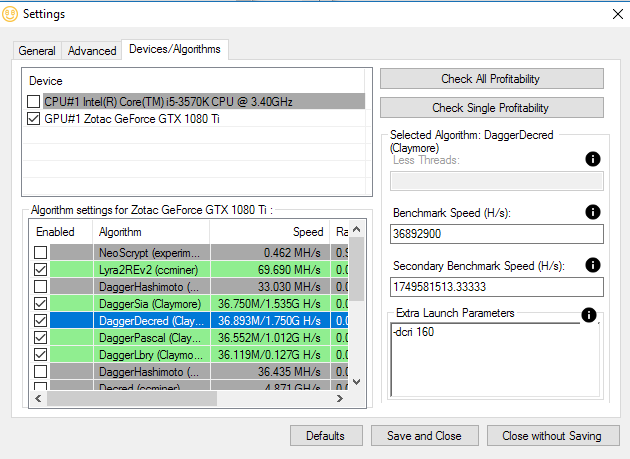The image size is (630, 459).
Task: Sort by the Algorithm column header
Action: coord(151,232)
